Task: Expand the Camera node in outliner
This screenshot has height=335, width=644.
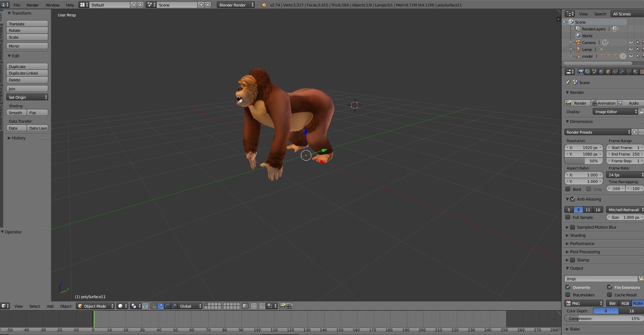Action: pos(571,42)
